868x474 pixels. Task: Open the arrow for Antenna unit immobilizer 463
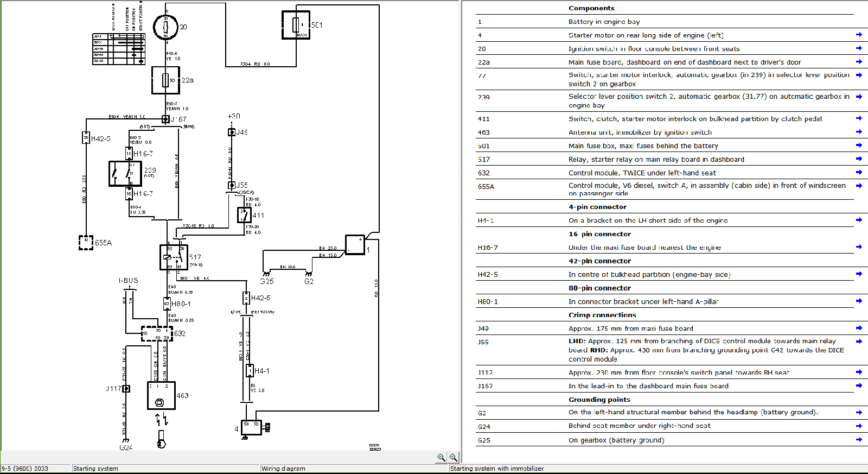pyautogui.click(x=859, y=132)
